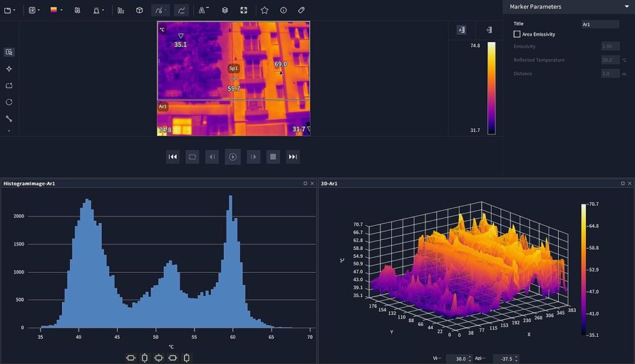Click the view angle field showing 30.0
This screenshot has height=364, width=635.
pos(460,359)
